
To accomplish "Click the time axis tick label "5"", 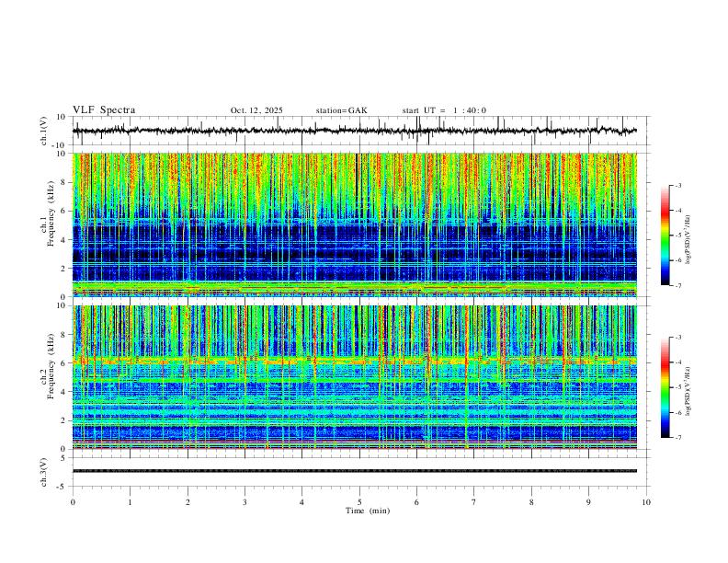I will pos(359,502).
